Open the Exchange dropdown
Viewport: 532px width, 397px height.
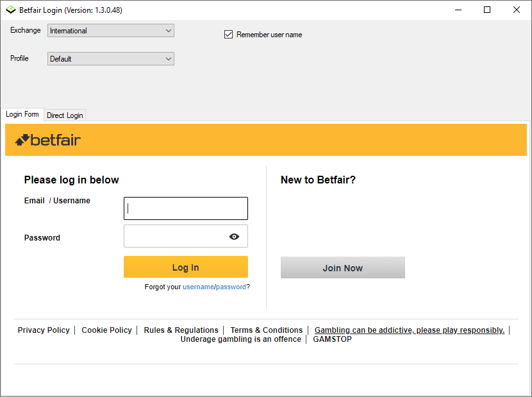[111, 31]
